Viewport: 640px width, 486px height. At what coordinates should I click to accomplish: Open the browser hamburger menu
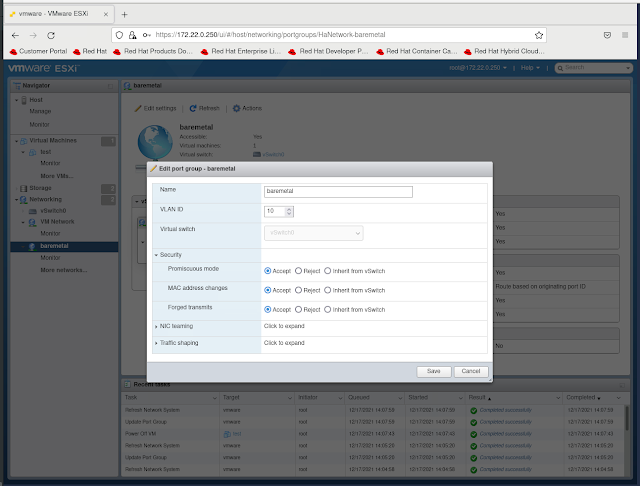tap(625, 35)
